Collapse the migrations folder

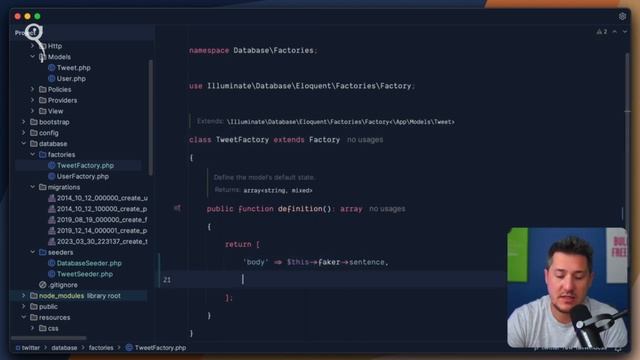[32, 187]
